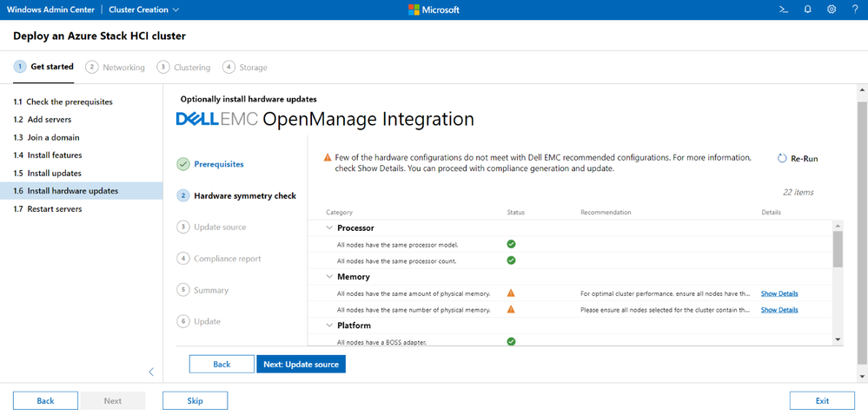Select 1.6 Install hardware updates step
Viewport: 868px width, 415px height.
click(x=82, y=191)
